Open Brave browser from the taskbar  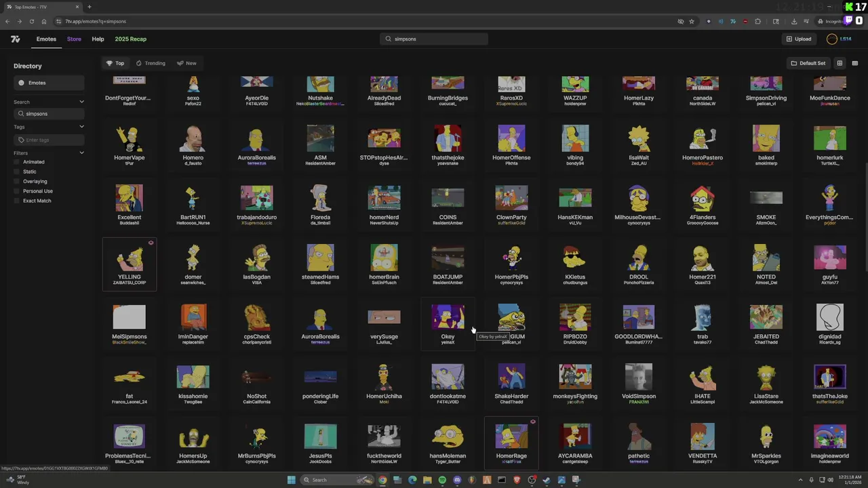coord(517,480)
